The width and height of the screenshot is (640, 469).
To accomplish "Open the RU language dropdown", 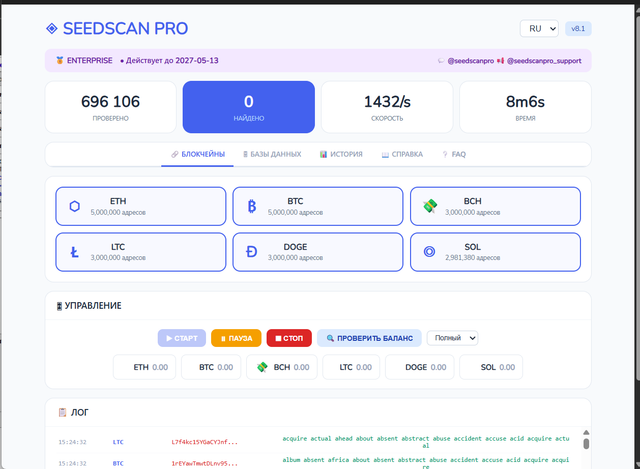I will 539,29.
